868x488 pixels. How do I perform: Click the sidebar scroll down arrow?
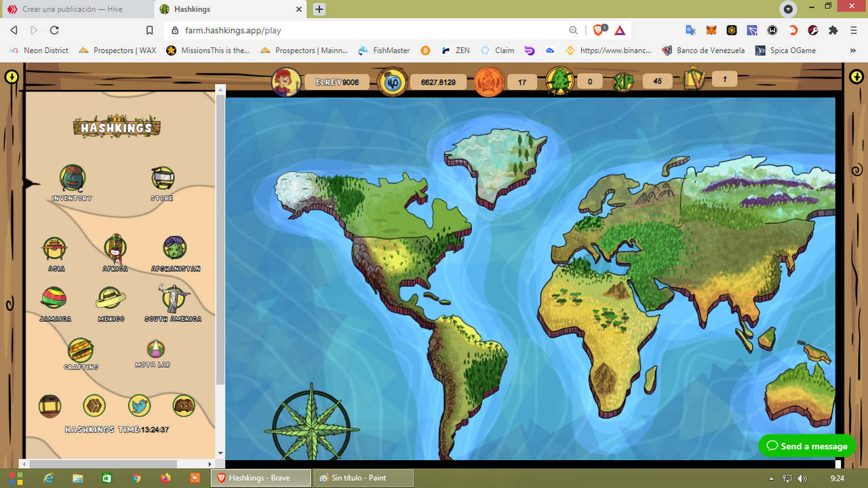tap(220, 453)
